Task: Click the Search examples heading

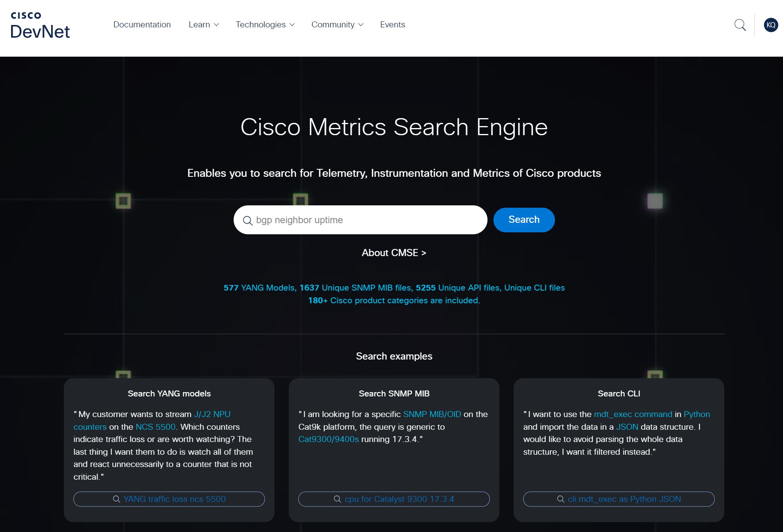Action: click(394, 356)
